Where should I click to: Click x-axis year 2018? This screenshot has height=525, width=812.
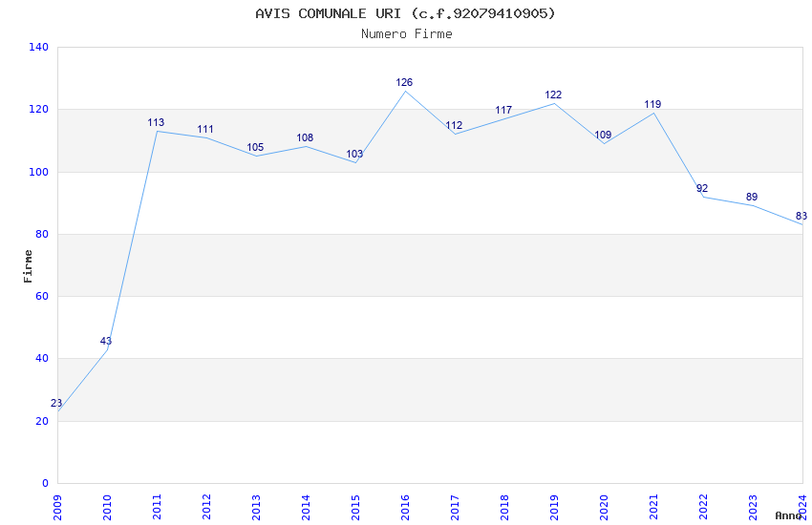pos(505,507)
